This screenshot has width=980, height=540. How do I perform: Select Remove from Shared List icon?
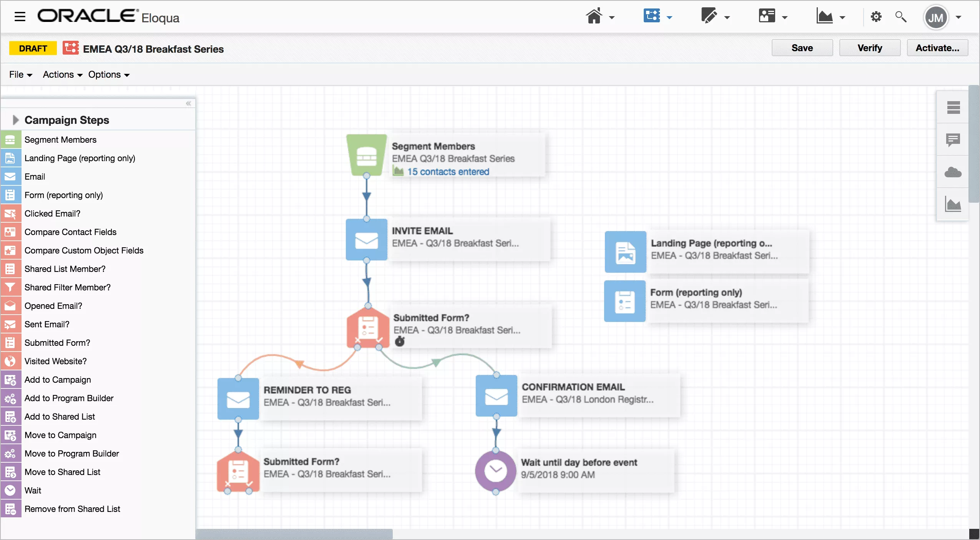point(10,509)
